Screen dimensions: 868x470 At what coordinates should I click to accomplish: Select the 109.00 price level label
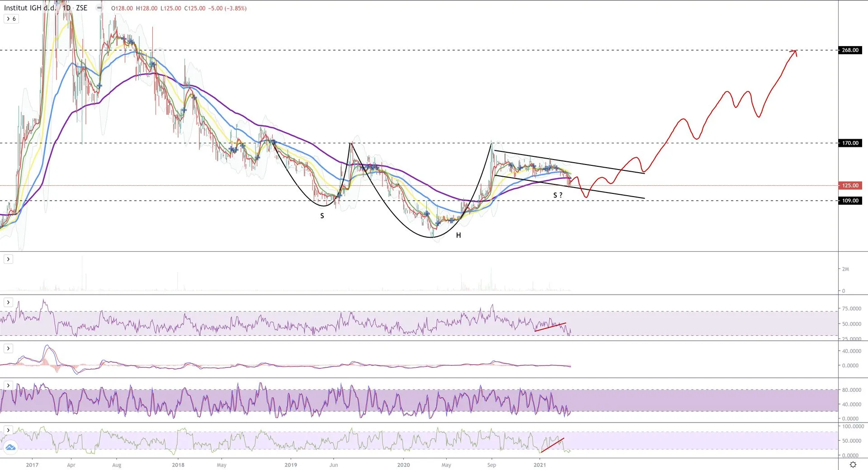[850, 201]
